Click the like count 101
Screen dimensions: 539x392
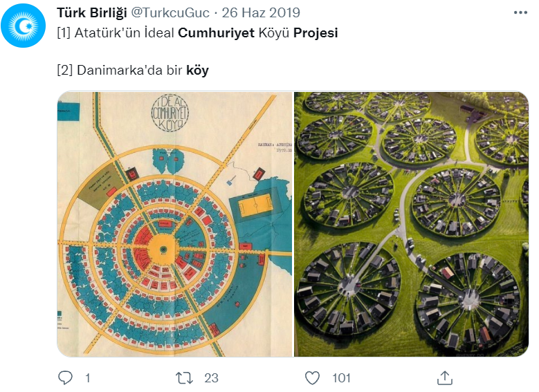[340, 378]
